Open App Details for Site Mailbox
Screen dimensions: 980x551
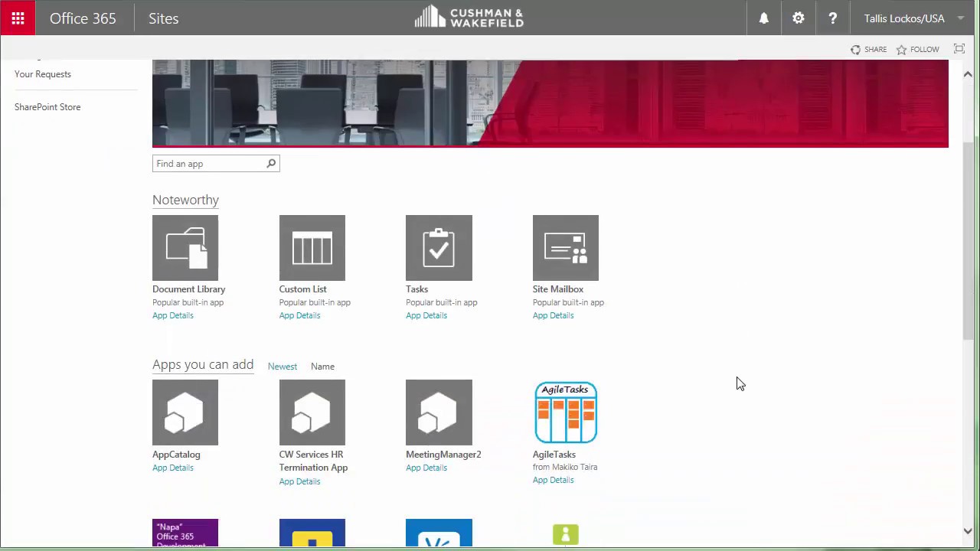point(553,315)
